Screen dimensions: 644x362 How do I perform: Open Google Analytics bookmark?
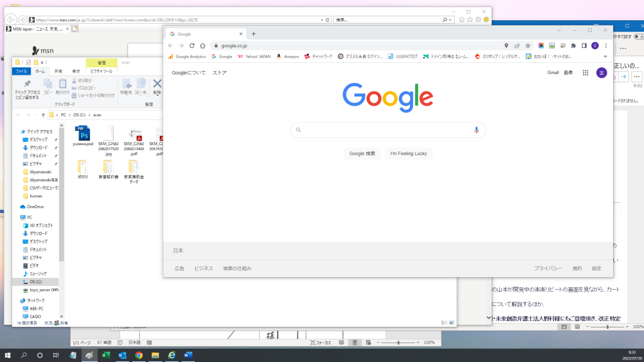pos(187,57)
